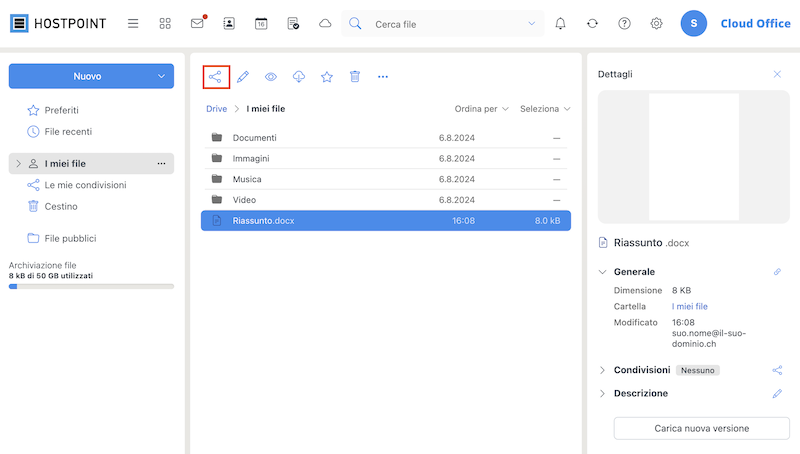This screenshot has height=454, width=800.
Task: Open more actions three-dot menu in toolbar
Action: point(383,77)
